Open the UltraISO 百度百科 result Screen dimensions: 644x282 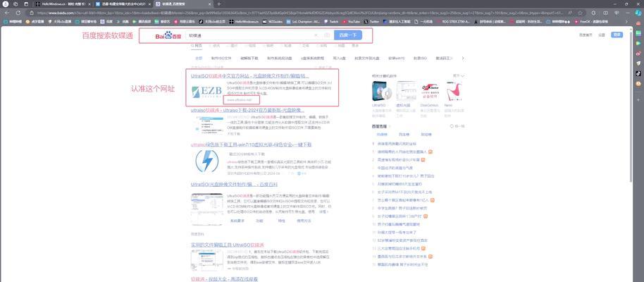(x=235, y=184)
